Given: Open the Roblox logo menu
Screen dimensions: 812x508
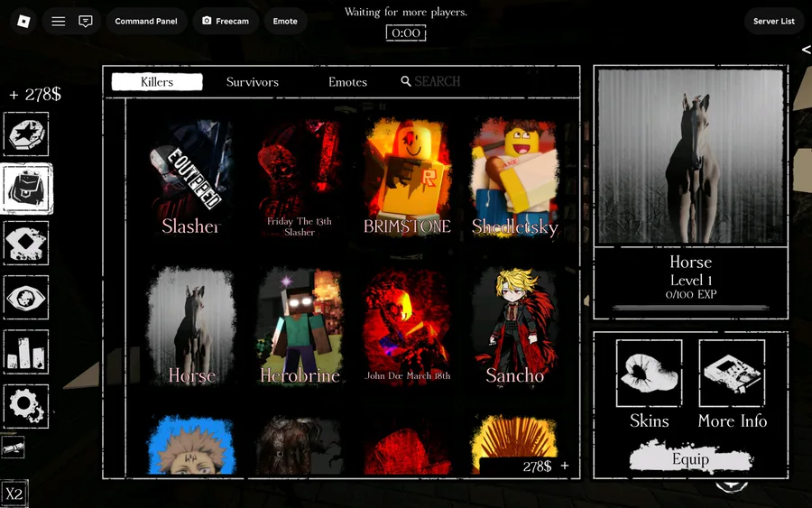Looking at the screenshot, I should point(23,22).
